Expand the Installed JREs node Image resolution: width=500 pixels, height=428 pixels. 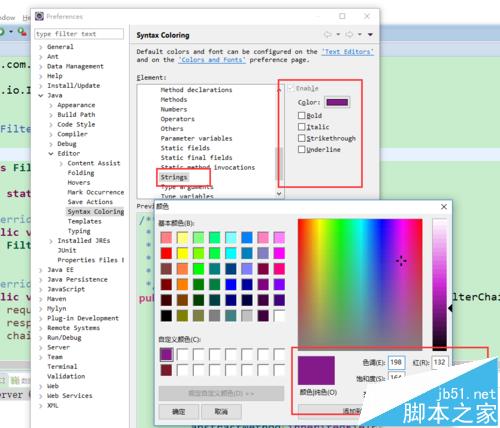(51, 241)
